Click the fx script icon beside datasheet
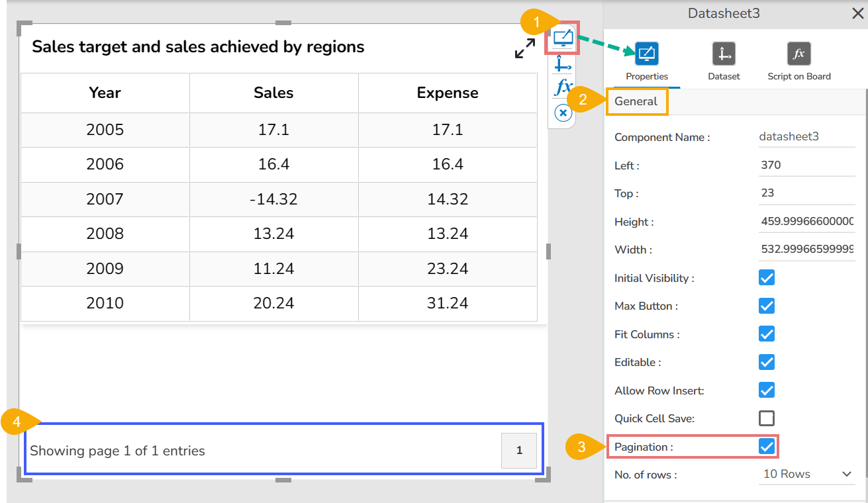The width and height of the screenshot is (868, 503). point(563,87)
